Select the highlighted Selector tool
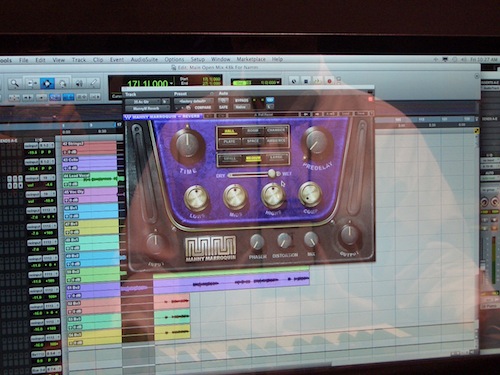This screenshot has height=375, width=500. (47, 83)
